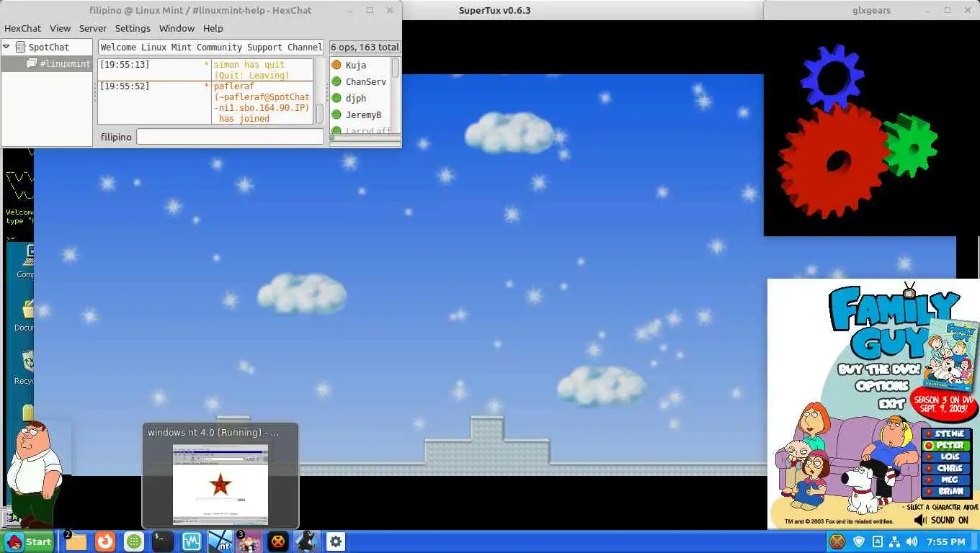This screenshot has height=553, width=980.
Task: Click the HexChat message input field
Action: (230, 137)
